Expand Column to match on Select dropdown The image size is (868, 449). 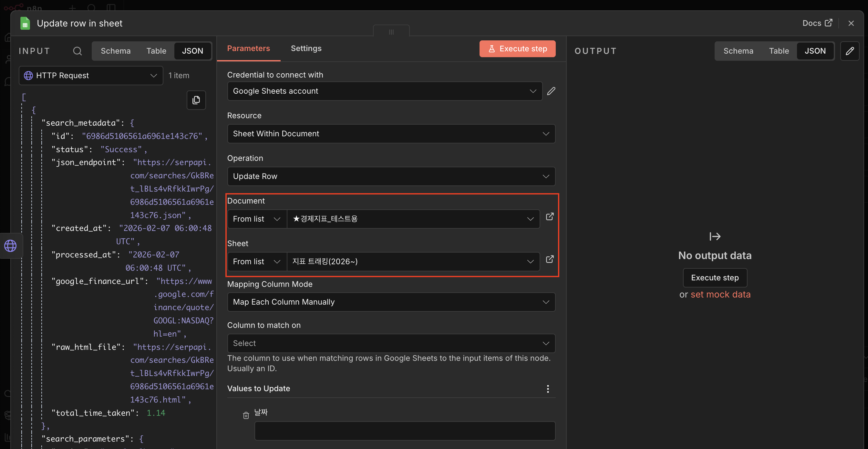point(391,343)
